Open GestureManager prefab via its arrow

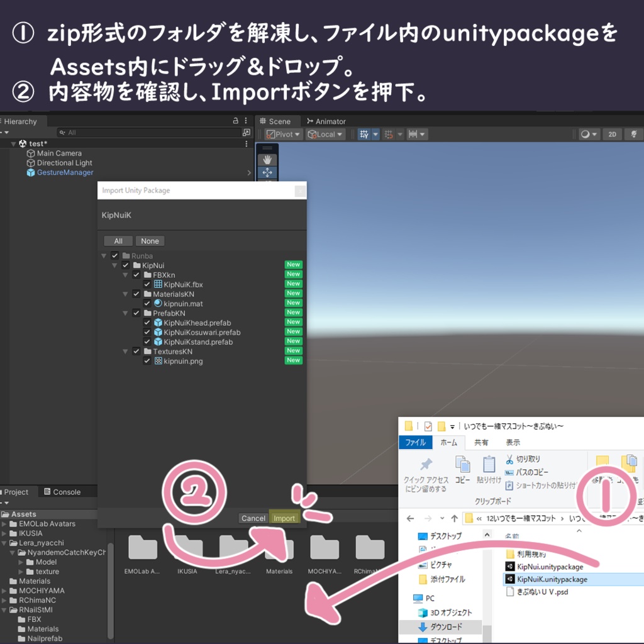pyautogui.click(x=249, y=173)
